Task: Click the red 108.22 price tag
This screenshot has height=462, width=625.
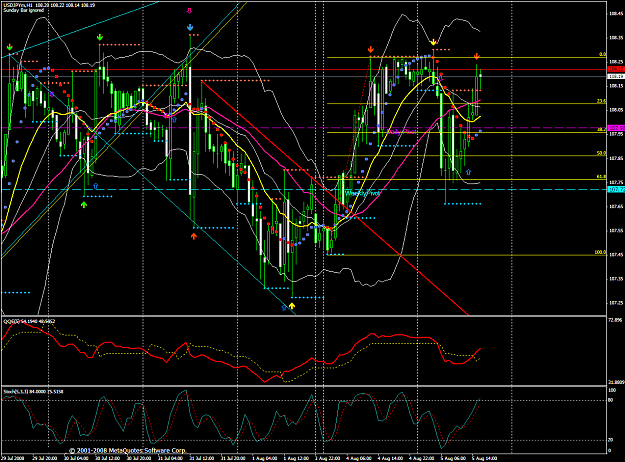Action: [616, 69]
